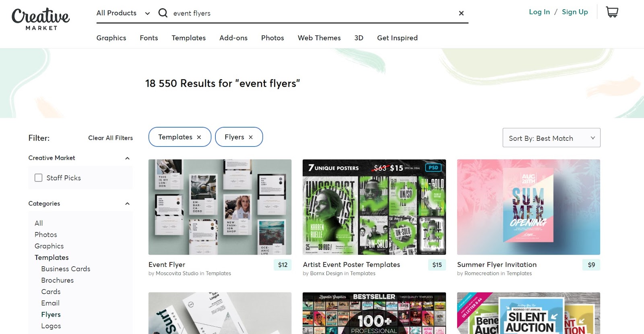Click the search magnifier icon
The image size is (644, 334).
[x=163, y=13]
